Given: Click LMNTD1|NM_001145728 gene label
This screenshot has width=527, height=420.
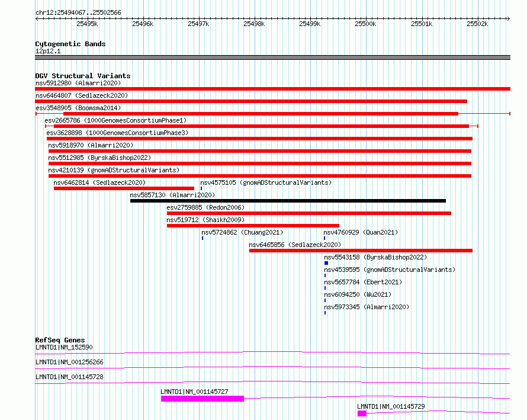Looking at the screenshot, I should coord(69,377).
